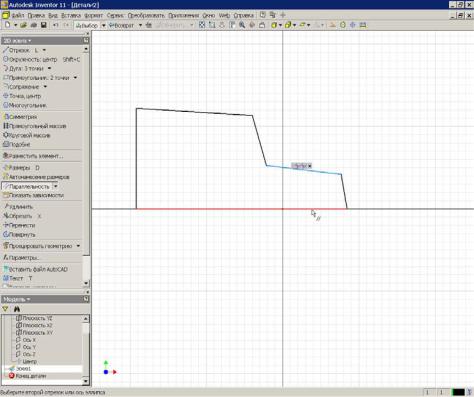Screen dimensions: 474x397
Task: Select Плоскость XZ in model tree
Action: tap(34, 325)
